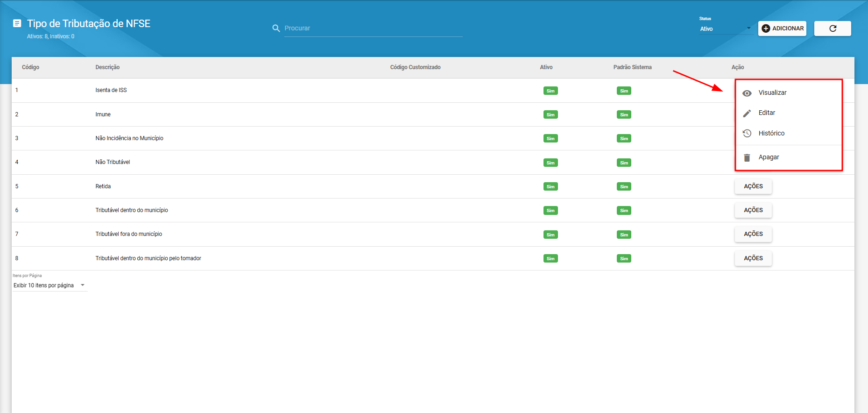Click the Ativo Sim badge for Isenta de ISS

point(550,91)
